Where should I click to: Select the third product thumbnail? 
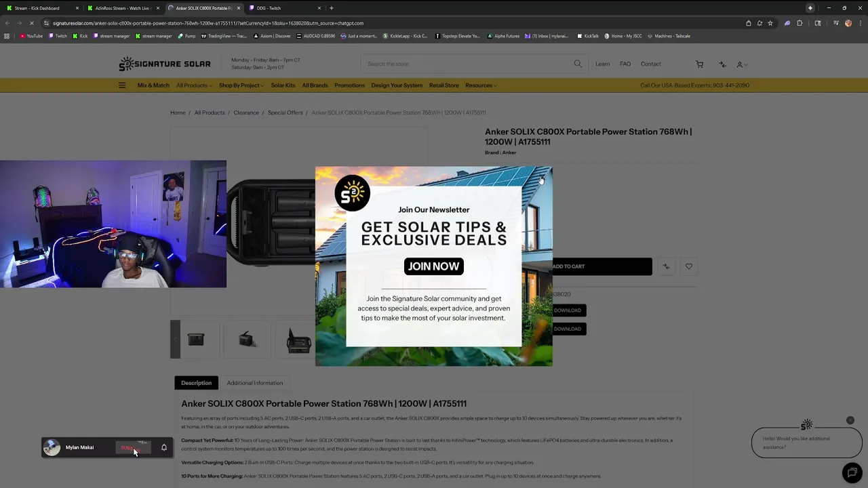[x=298, y=340]
